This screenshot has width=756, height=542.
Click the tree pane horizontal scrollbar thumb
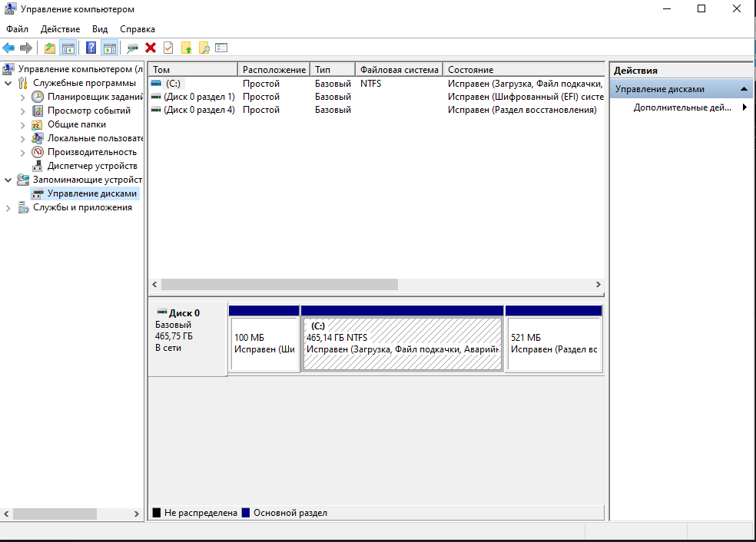55,514
